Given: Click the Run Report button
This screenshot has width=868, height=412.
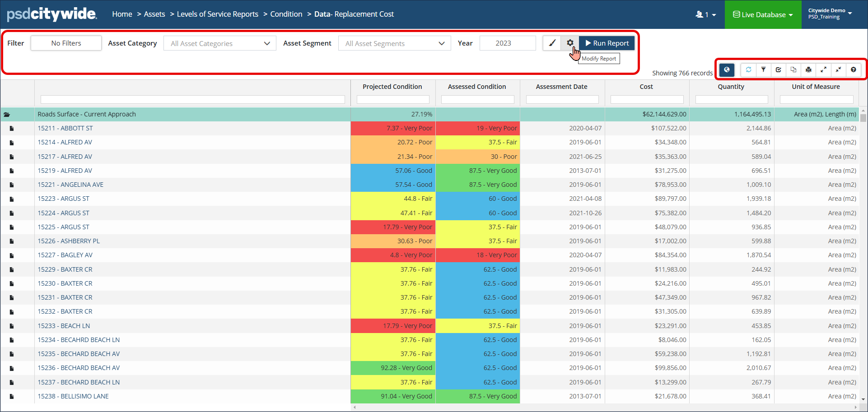Looking at the screenshot, I should tap(607, 43).
